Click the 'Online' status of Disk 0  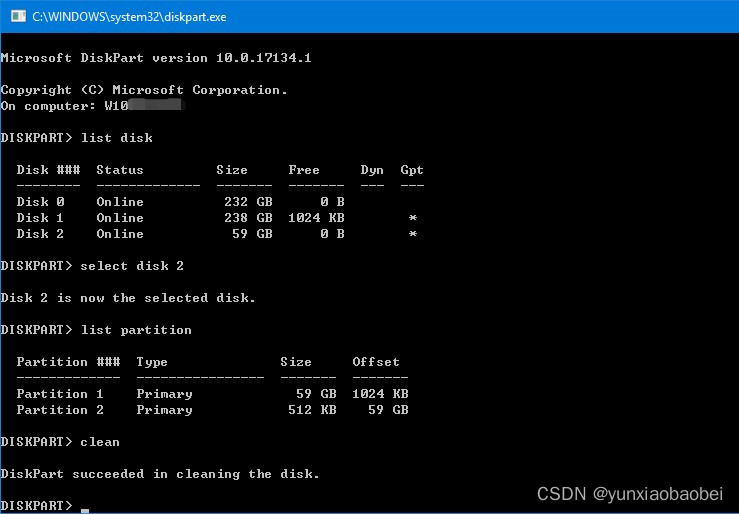click(x=120, y=202)
